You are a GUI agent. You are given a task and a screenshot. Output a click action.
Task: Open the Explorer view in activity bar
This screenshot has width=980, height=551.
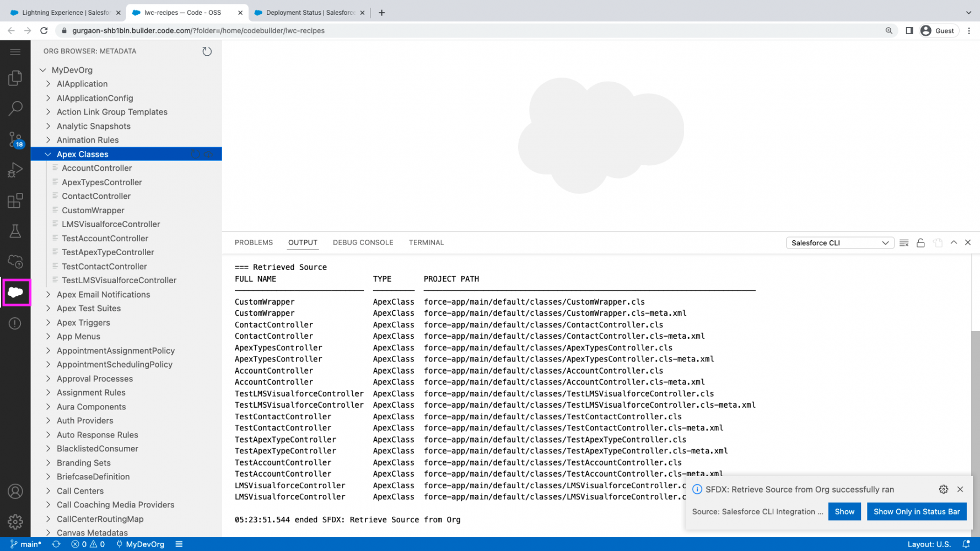(x=15, y=78)
